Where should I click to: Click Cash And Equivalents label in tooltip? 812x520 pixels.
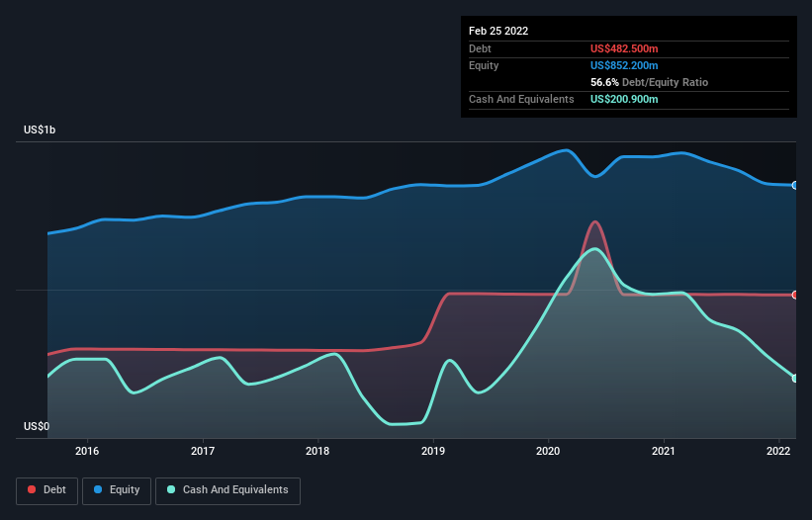[521, 99]
